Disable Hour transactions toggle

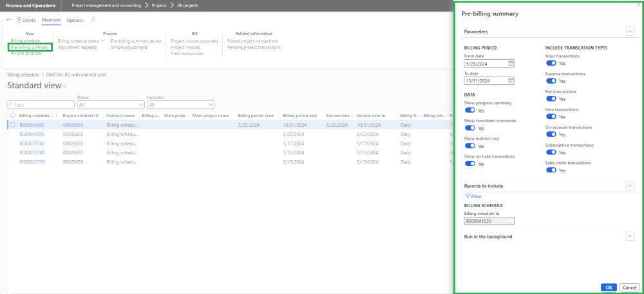(x=551, y=64)
